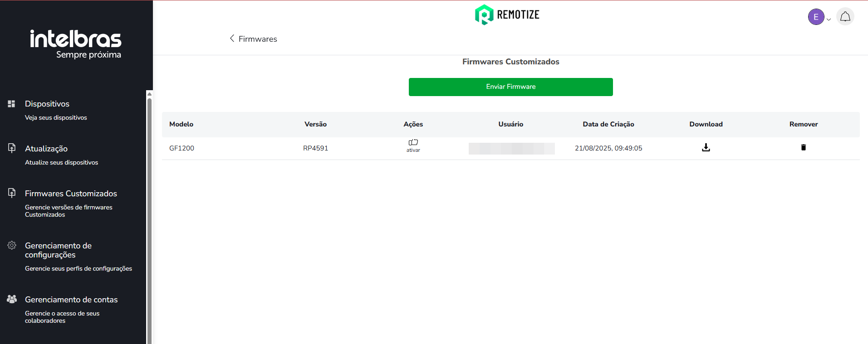Click the configuration gear icon in sidebar
Image resolution: width=868 pixels, height=344 pixels.
click(12, 245)
